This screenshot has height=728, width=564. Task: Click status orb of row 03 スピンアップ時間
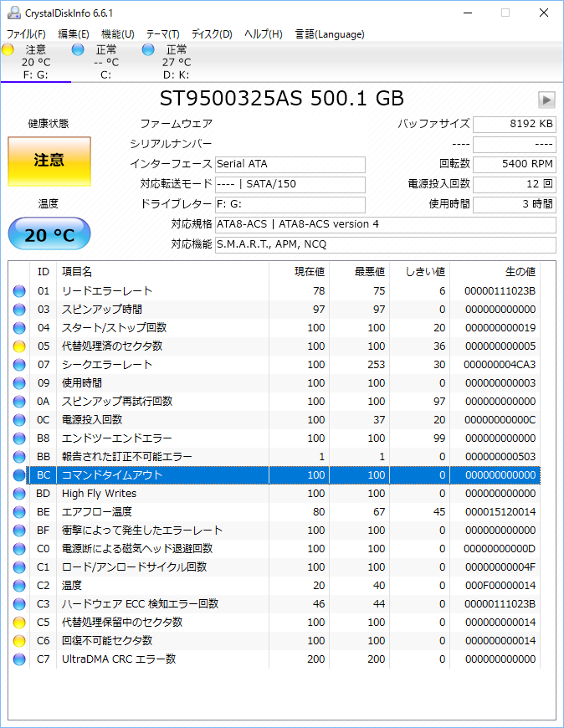point(19,310)
